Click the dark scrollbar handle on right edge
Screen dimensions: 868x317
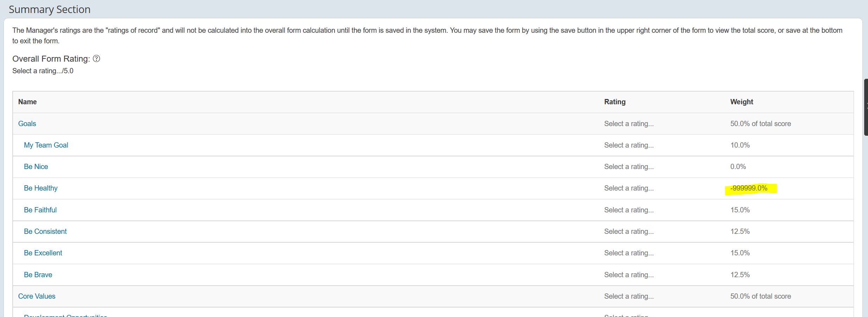click(866, 107)
